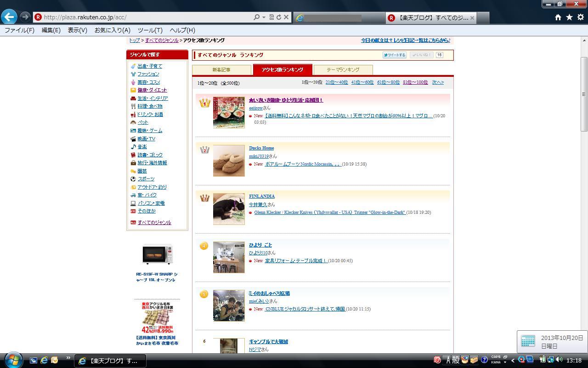Open the 料理・食べ物 genre link
The height and width of the screenshot is (368, 588).
tap(150, 106)
